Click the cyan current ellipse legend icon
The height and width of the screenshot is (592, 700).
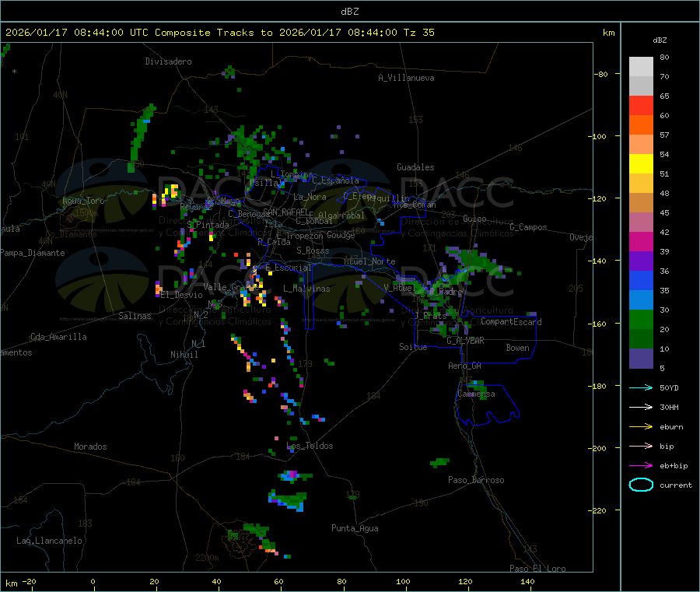pos(641,485)
